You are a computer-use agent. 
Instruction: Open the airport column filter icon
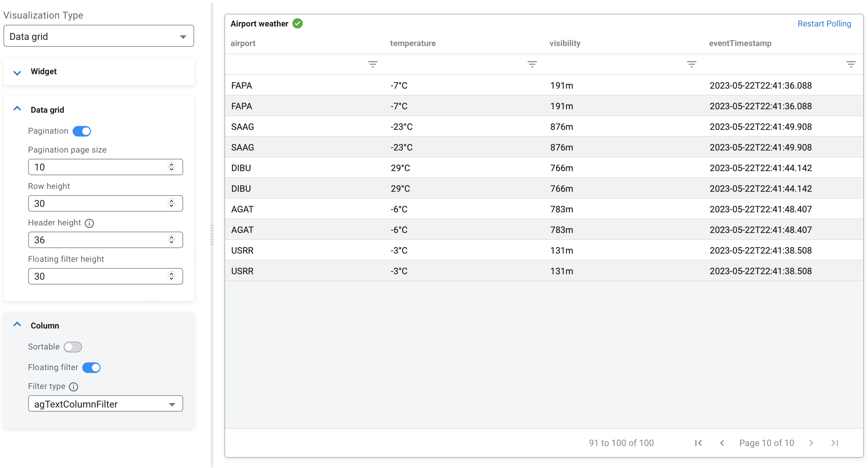372,64
